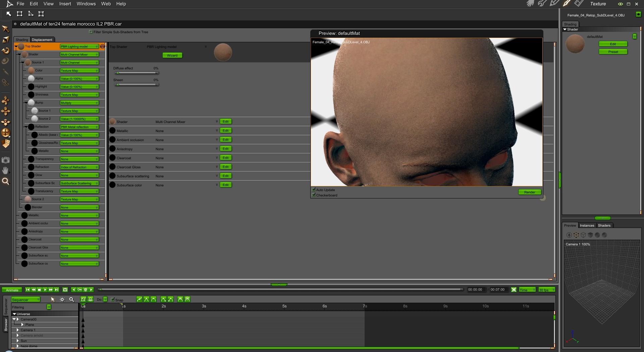Delete Top Shader with trash icon

pyautogui.click(x=102, y=47)
